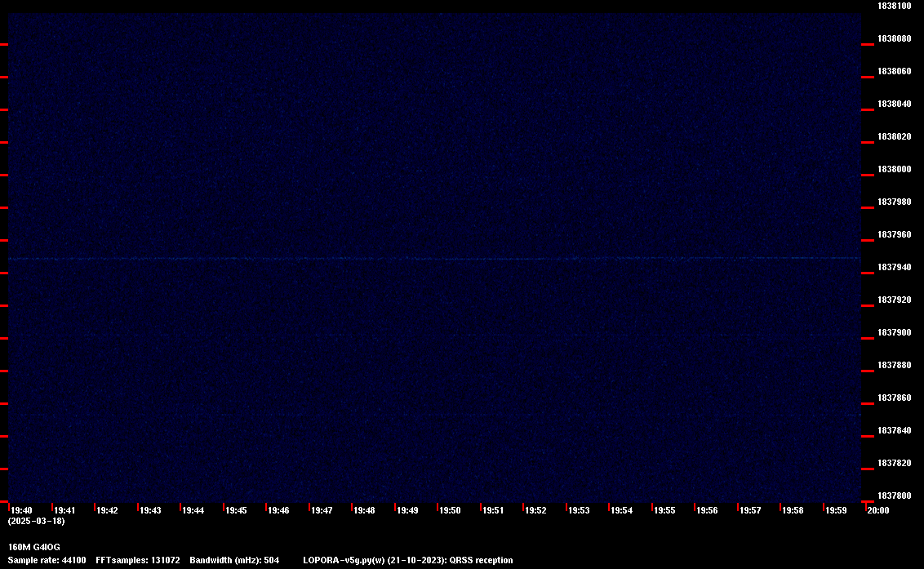Image resolution: width=924 pixels, height=569 pixels.
Task: Select the 1837800 frequency label
Action: [x=894, y=496]
